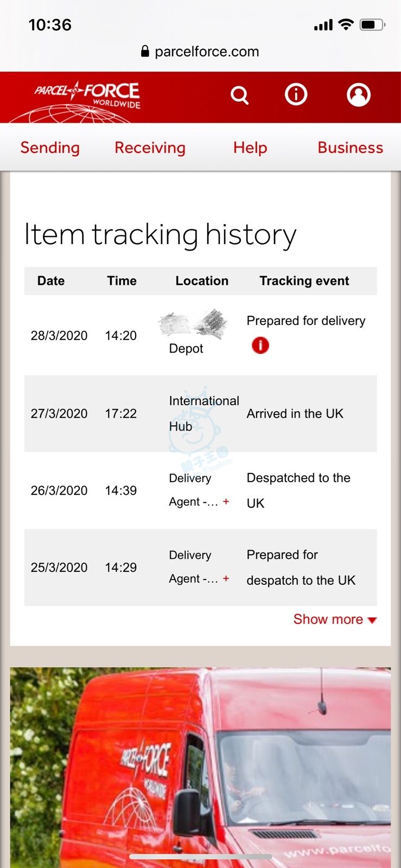Screen dimensions: 401x868
Task: Tap the red Parcelforce van image
Action: (x=200, y=765)
